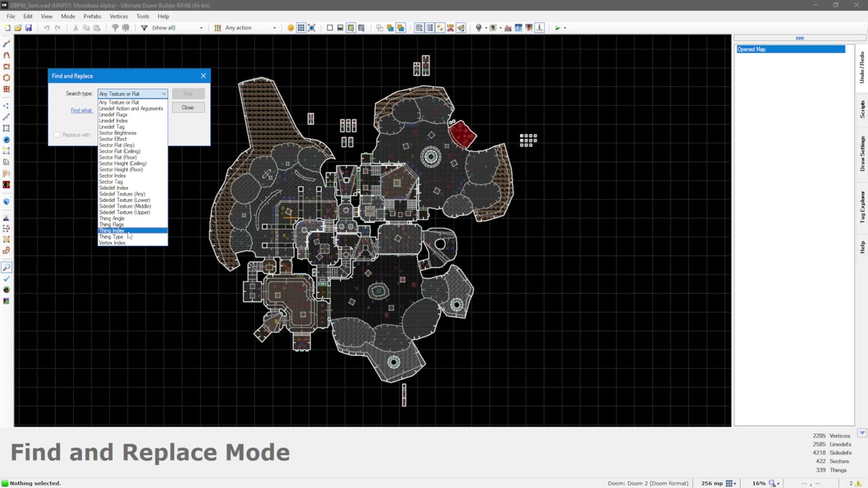This screenshot has height=488, width=868.
Task: Open the Tools menu
Action: (142, 16)
